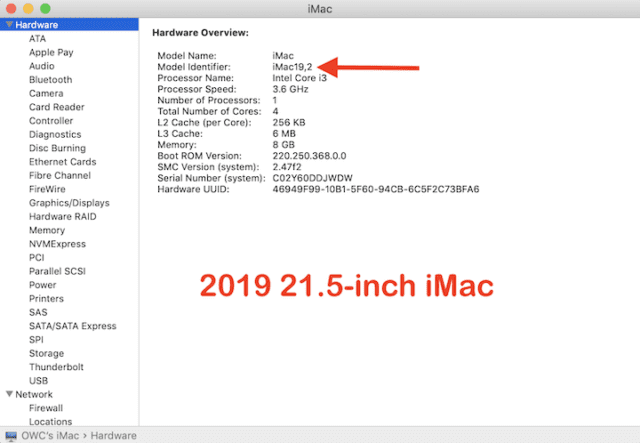This screenshot has height=443, width=640.
Task: Select Apple Pay in the sidebar
Action: coord(50,52)
